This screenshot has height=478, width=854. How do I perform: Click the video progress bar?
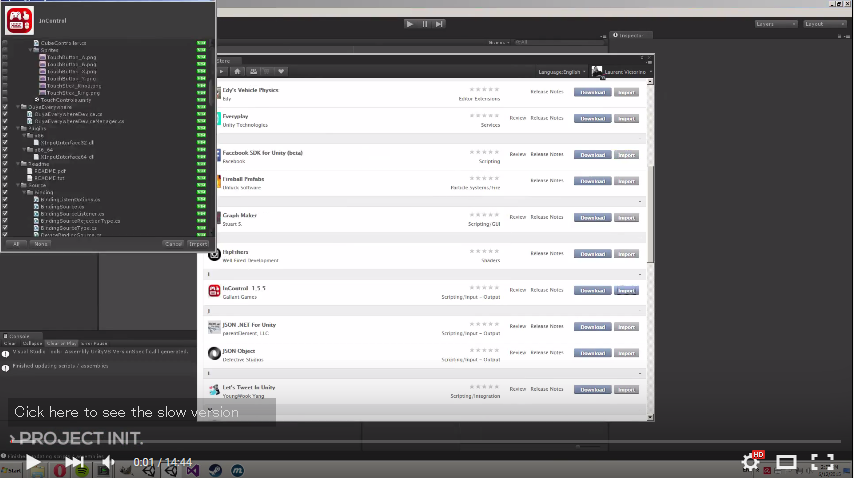click(427, 442)
